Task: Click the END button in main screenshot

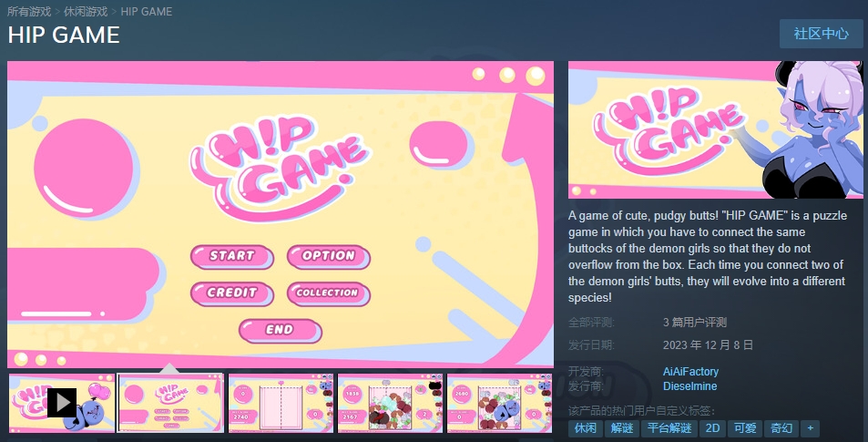Action: click(x=281, y=331)
